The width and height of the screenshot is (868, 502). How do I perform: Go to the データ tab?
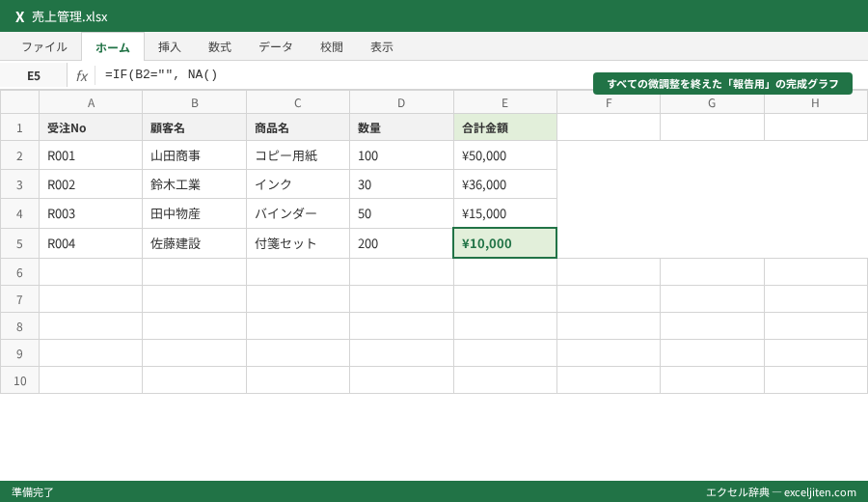tap(275, 47)
